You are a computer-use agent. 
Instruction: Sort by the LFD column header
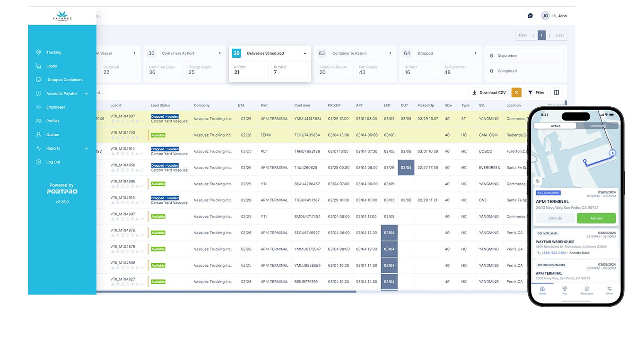[x=387, y=105]
